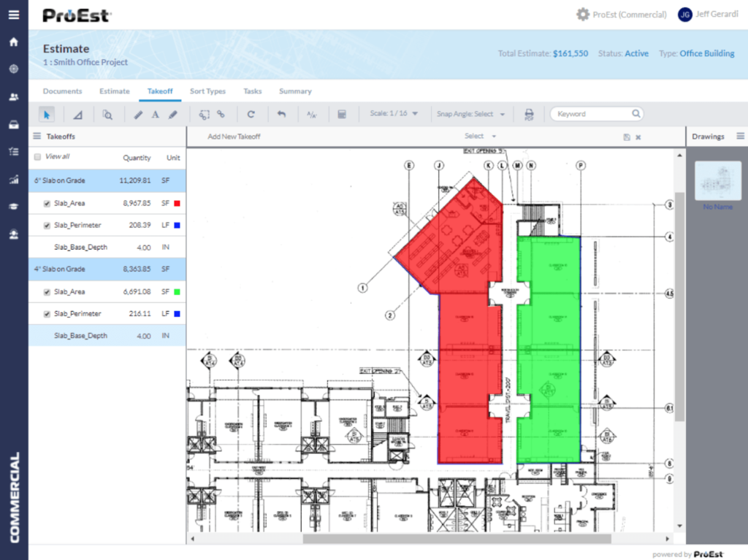Open the Snap Angle dropdown
The height and width of the screenshot is (560, 748).
tap(471, 114)
